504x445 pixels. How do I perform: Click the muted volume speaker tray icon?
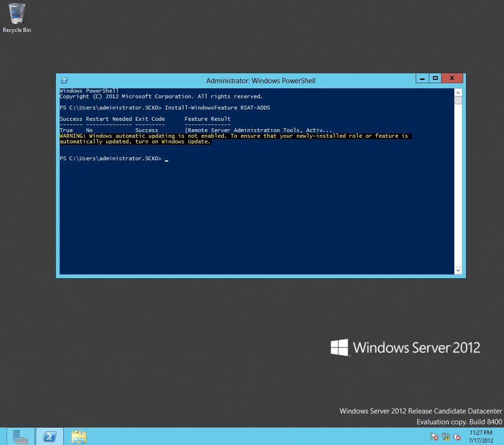pyautogui.click(x=457, y=437)
